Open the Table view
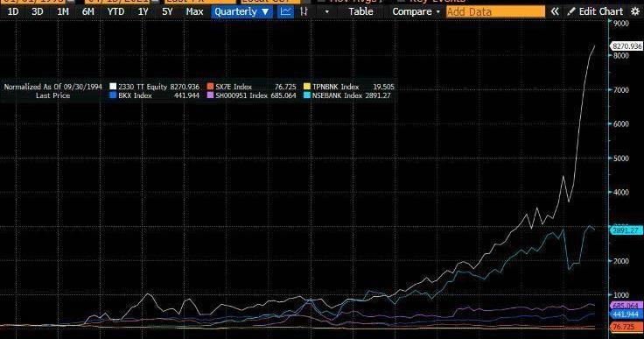 pyautogui.click(x=360, y=11)
